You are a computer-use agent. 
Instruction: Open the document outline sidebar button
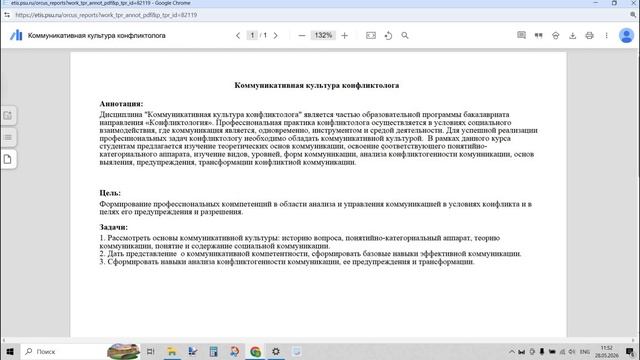click(8, 138)
